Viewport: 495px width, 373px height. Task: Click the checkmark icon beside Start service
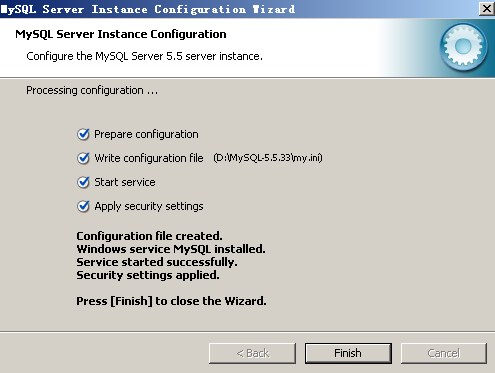coord(83,182)
